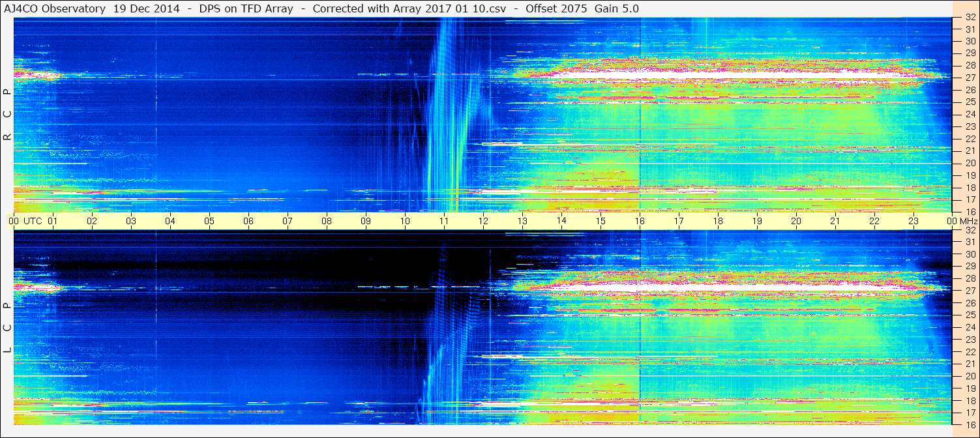Image resolution: width=980 pixels, height=438 pixels.
Task: Select the 20 MHz label of RCP panel
Action: coord(970,163)
